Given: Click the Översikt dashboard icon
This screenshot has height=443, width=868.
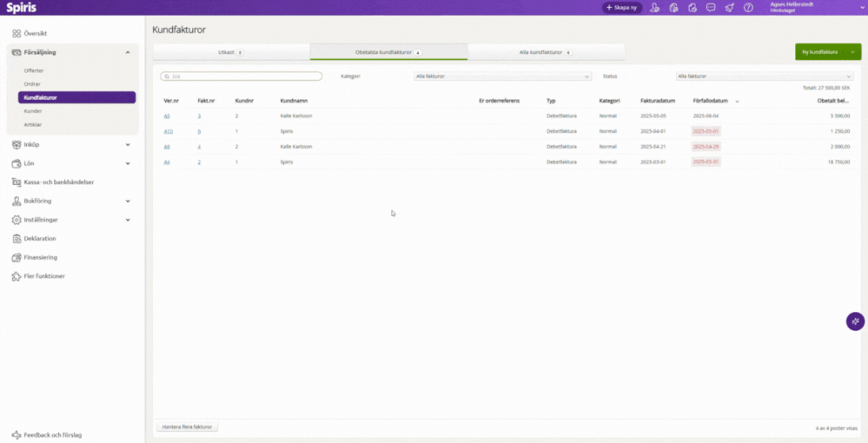Looking at the screenshot, I should [17, 33].
